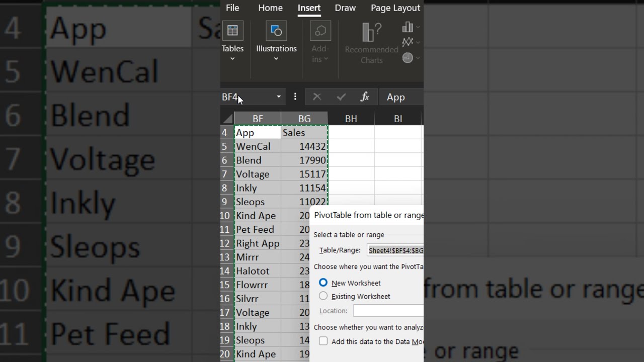Open the File menu
644x362 pixels.
[x=232, y=8]
